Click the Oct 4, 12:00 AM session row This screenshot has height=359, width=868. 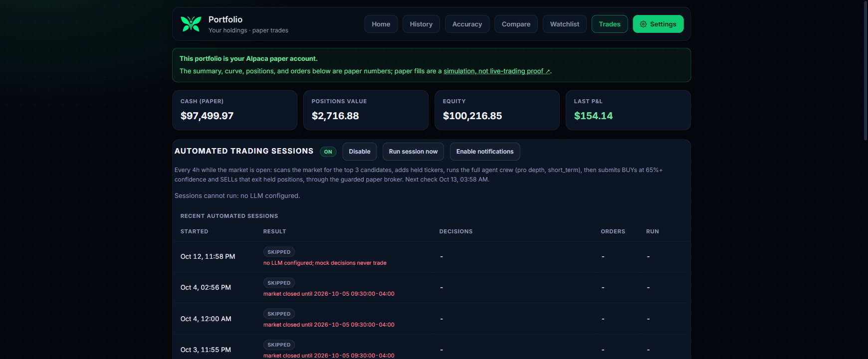pyautogui.click(x=431, y=319)
